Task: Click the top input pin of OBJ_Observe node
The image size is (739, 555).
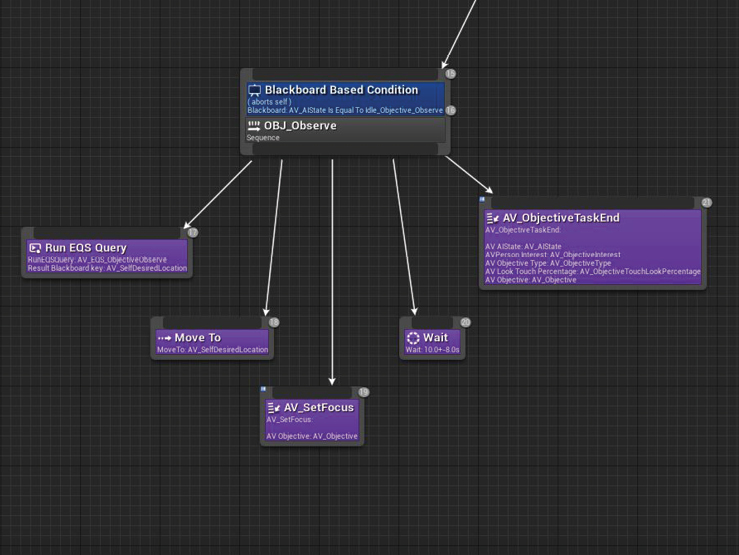Action: click(345, 74)
